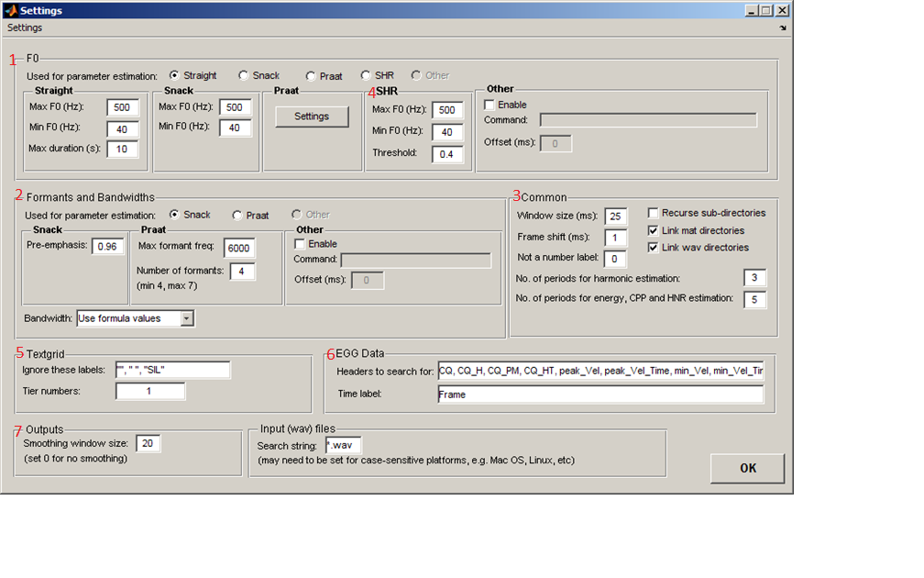The image size is (924, 578).
Task: Click the dock arrow icon in menu bar
Action: point(783,28)
